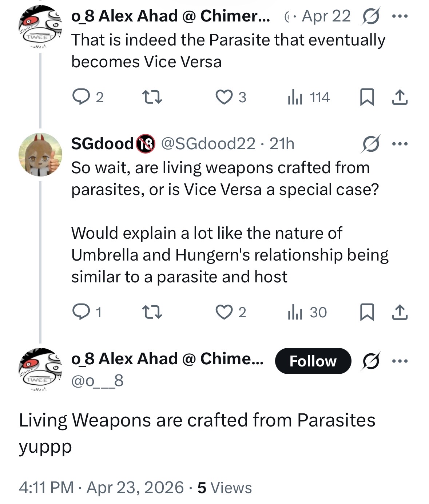Reply to SGdood's living weapons tweet

pyautogui.click(x=87, y=312)
